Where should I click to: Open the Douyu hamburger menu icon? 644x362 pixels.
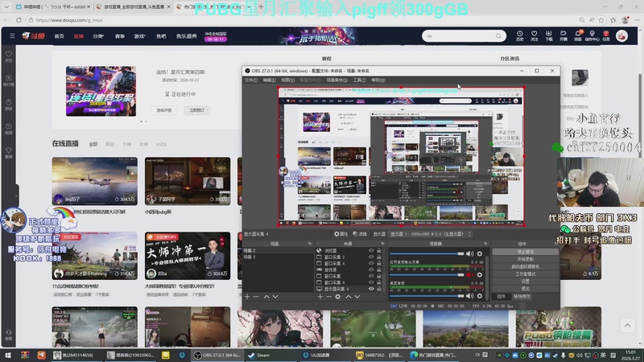click(12, 36)
